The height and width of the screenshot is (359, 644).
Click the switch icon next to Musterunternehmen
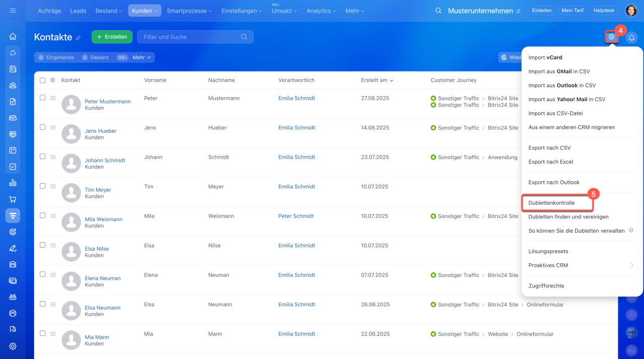pos(518,11)
